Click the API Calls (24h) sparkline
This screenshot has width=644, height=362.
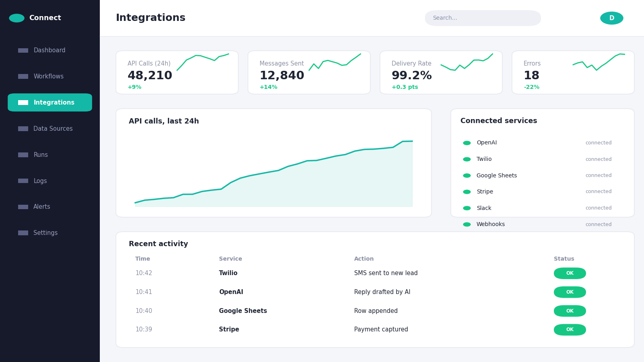[203, 62]
